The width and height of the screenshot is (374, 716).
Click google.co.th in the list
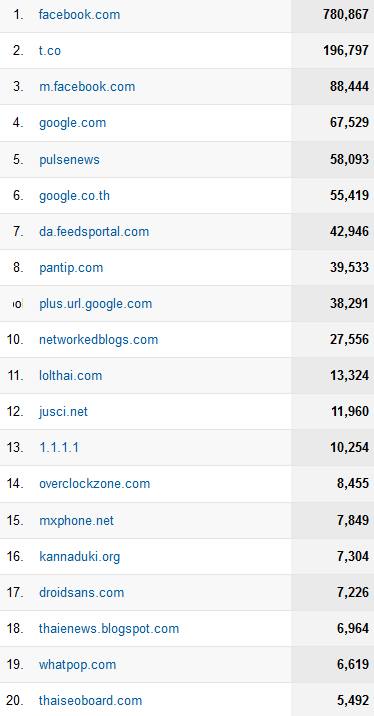point(74,195)
